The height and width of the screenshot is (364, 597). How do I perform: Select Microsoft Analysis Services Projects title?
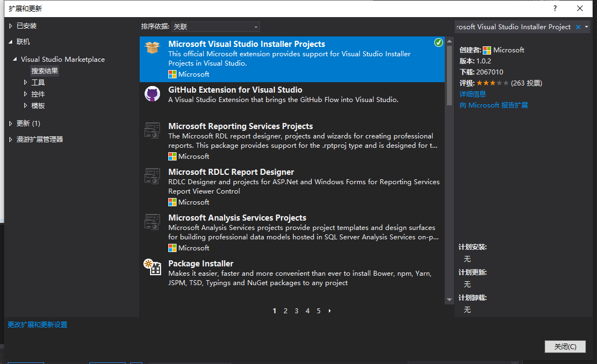[x=237, y=218]
